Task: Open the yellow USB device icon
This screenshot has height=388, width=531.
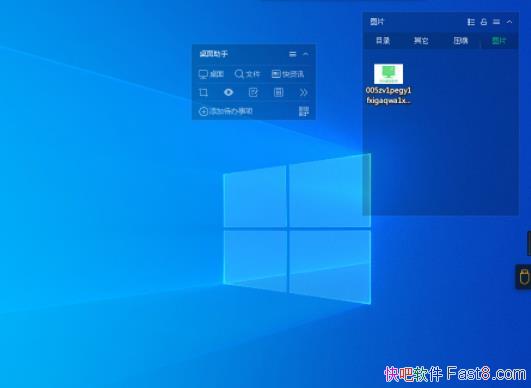Action: (524, 277)
